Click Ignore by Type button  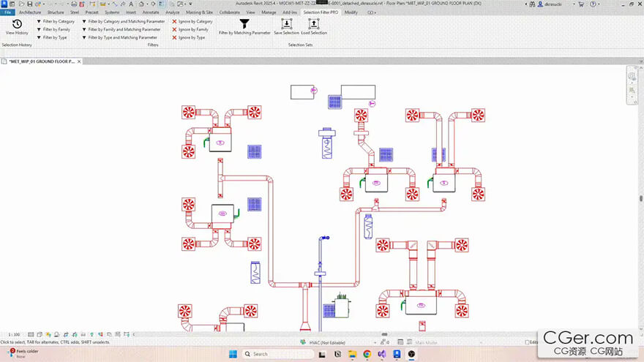point(189,37)
